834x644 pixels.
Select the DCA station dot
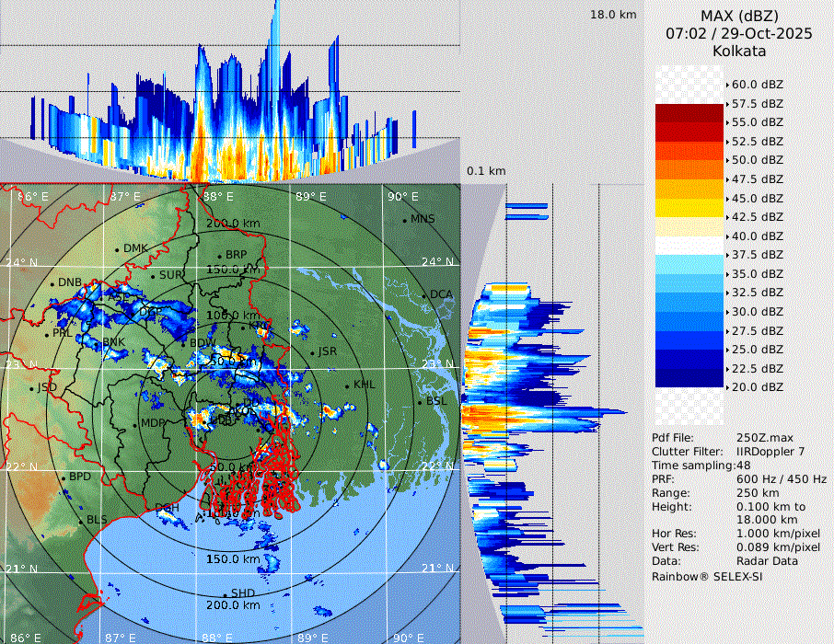[x=425, y=295]
